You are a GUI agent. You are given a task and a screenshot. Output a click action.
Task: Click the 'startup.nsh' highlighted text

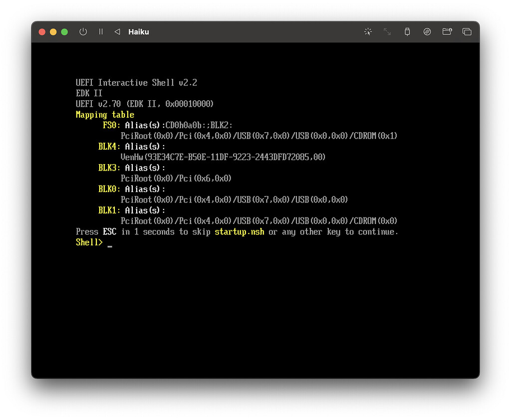pos(239,232)
